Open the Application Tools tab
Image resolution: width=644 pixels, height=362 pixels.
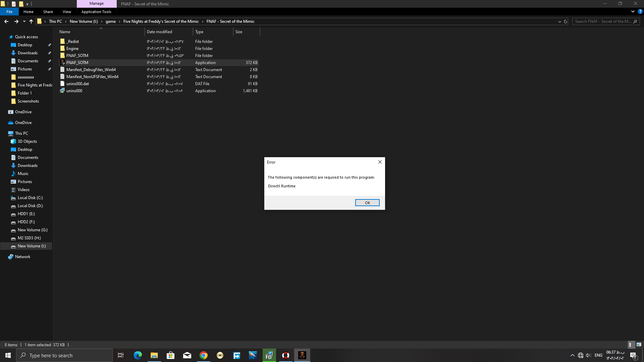[x=96, y=12]
